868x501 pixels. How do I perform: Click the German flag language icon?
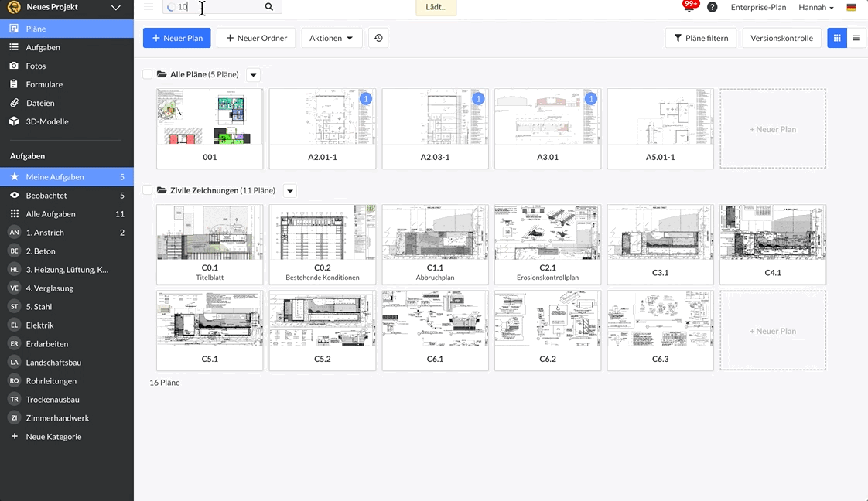click(x=852, y=7)
